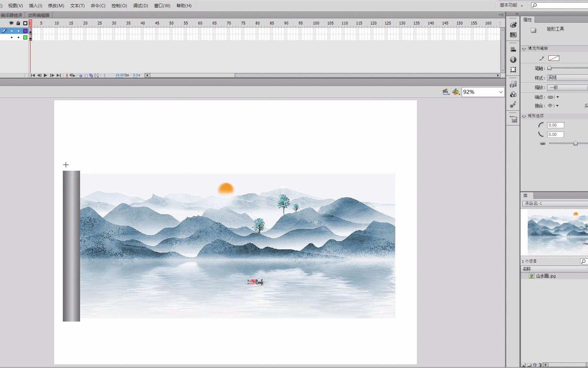Open the Align panel icon
Image resolution: width=588 pixels, height=368 pixels.
(513, 49)
